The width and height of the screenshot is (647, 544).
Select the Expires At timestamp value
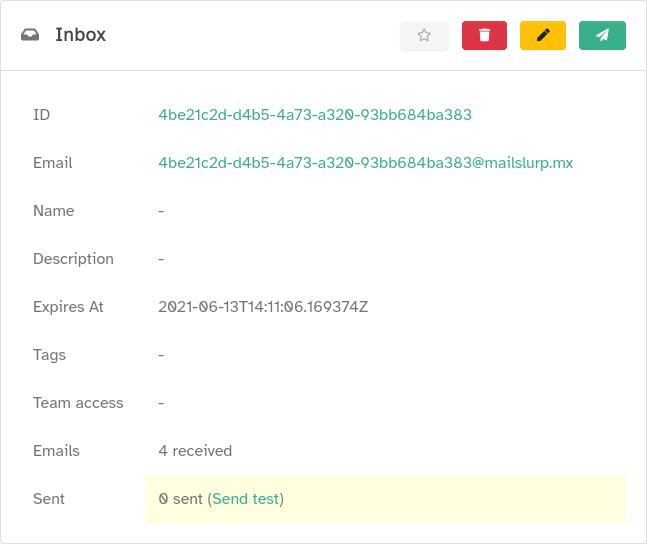coord(263,307)
